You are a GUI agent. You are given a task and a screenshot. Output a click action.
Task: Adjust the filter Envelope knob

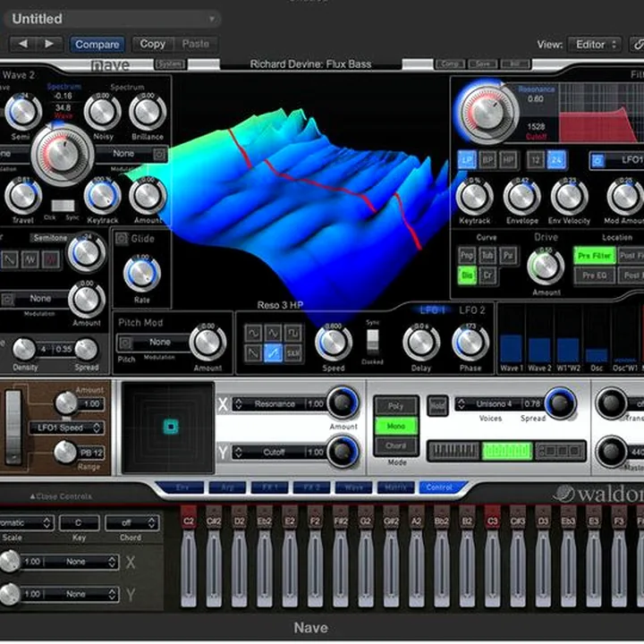pyautogui.click(x=521, y=196)
